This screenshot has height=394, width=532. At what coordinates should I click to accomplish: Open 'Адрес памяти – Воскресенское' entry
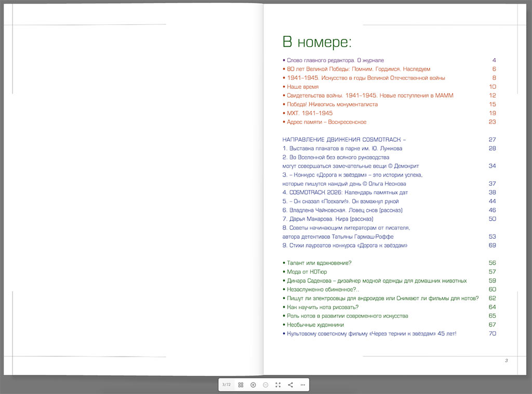tap(326, 122)
